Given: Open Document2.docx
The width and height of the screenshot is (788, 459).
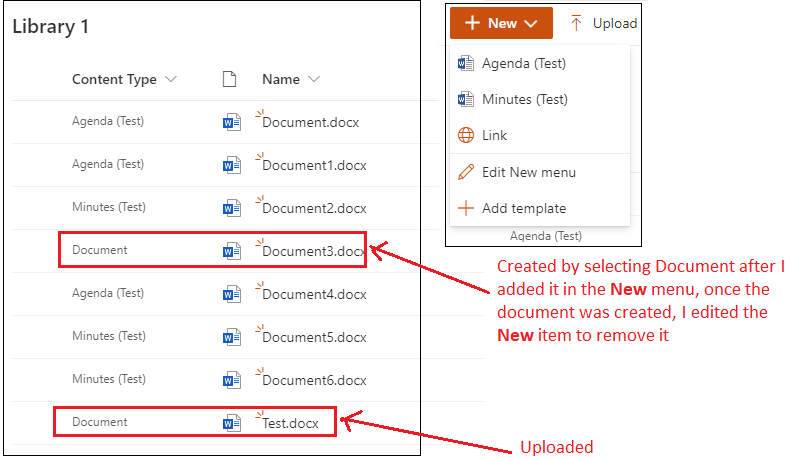Looking at the screenshot, I should pyautogui.click(x=314, y=209).
